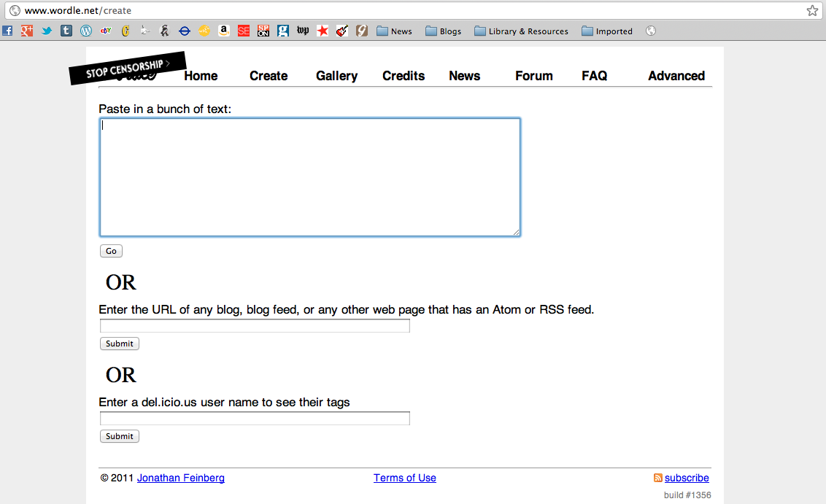The image size is (826, 504).
Task: Open the yellow letter C bookmark
Action: click(126, 31)
